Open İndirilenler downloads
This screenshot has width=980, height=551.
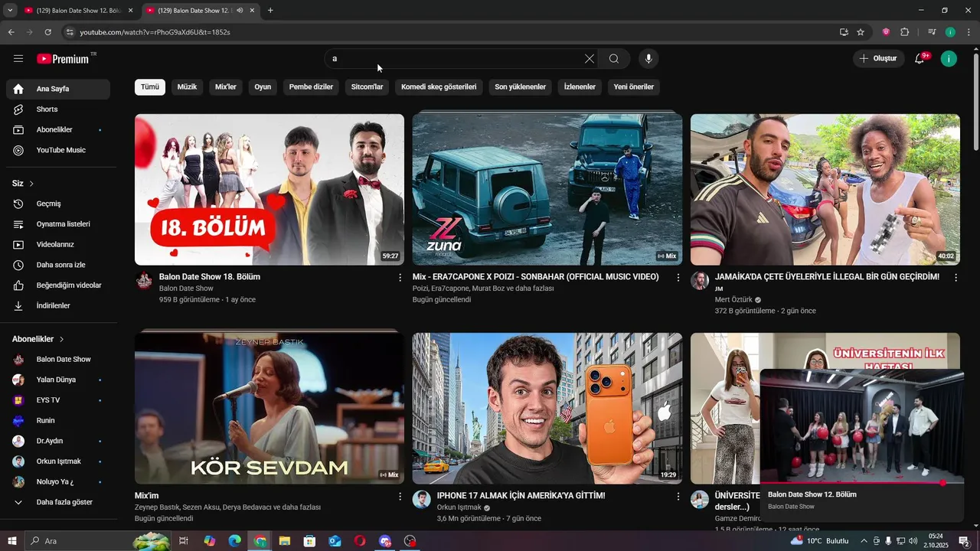[58, 305]
